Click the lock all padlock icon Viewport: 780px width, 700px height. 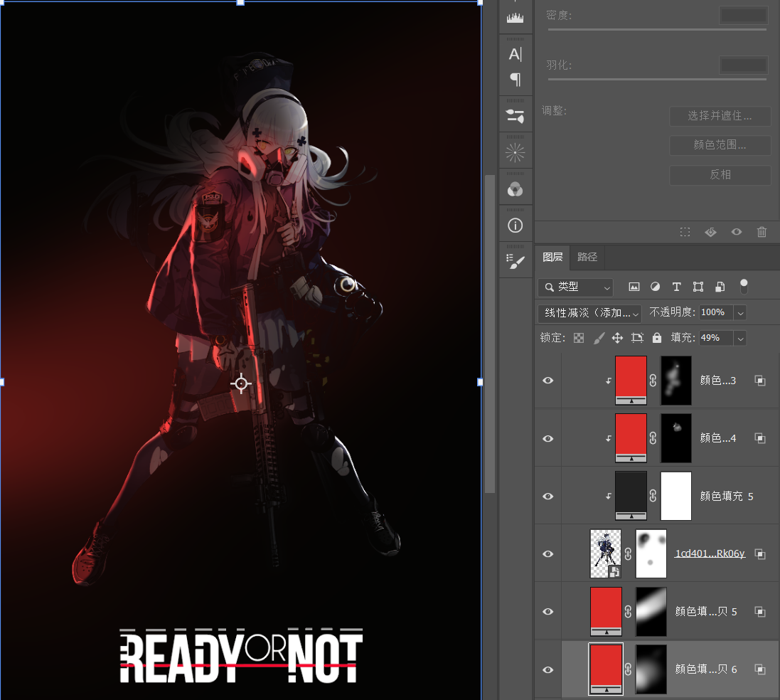(656, 338)
